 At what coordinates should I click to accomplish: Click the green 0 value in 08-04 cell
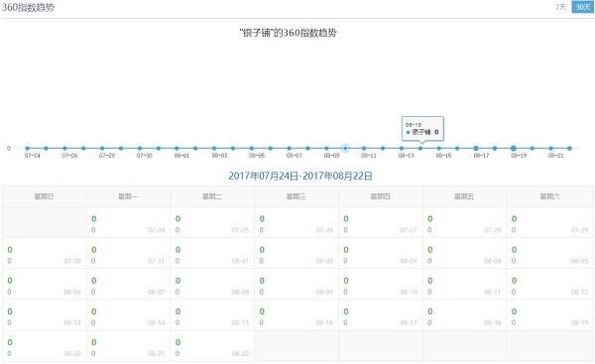click(x=430, y=250)
